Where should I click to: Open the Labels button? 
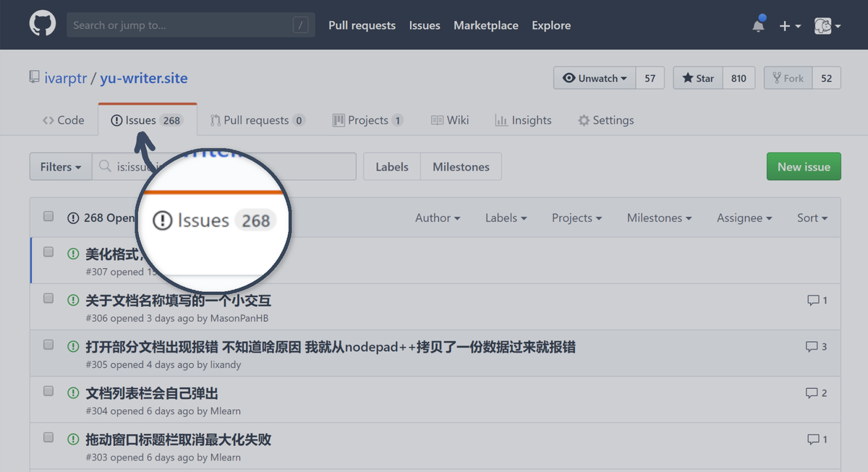coord(392,166)
